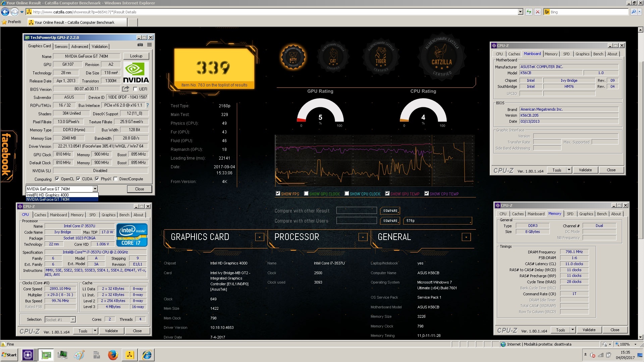Open the address bar history dropdown
Screen dimensions: 644x362
pyautogui.click(x=520, y=12)
